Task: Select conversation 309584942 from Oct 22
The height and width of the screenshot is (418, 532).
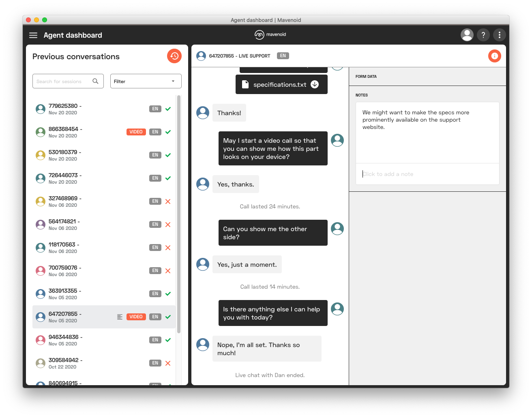Action: [104, 363]
